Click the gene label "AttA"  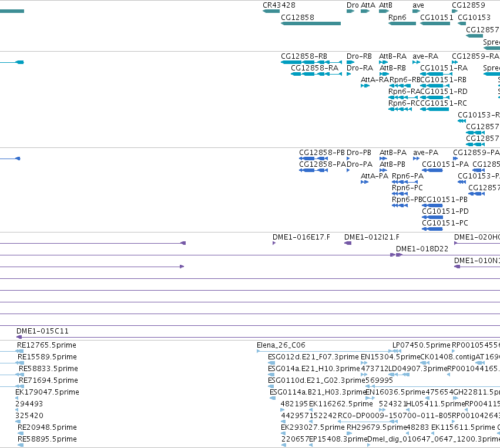368,5
